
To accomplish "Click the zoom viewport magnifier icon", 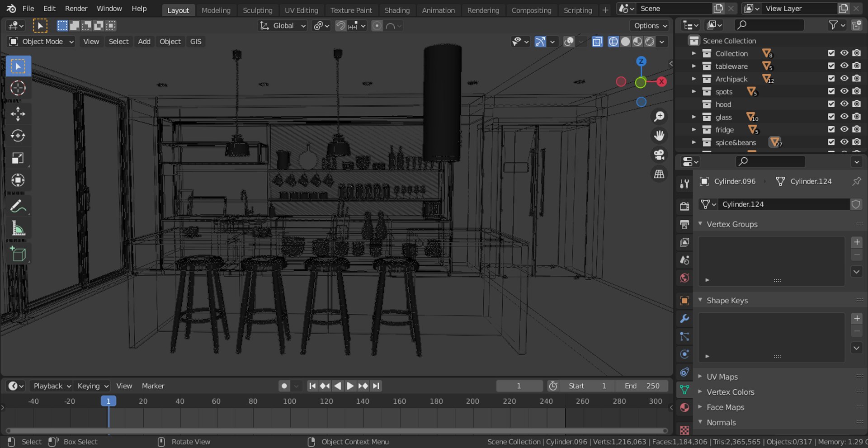I will (660, 117).
